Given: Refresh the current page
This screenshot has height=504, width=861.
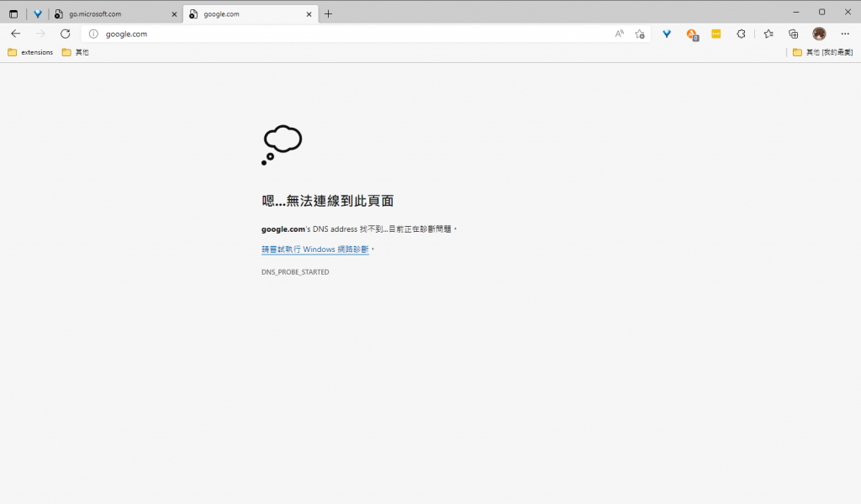Looking at the screenshot, I should (66, 34).
